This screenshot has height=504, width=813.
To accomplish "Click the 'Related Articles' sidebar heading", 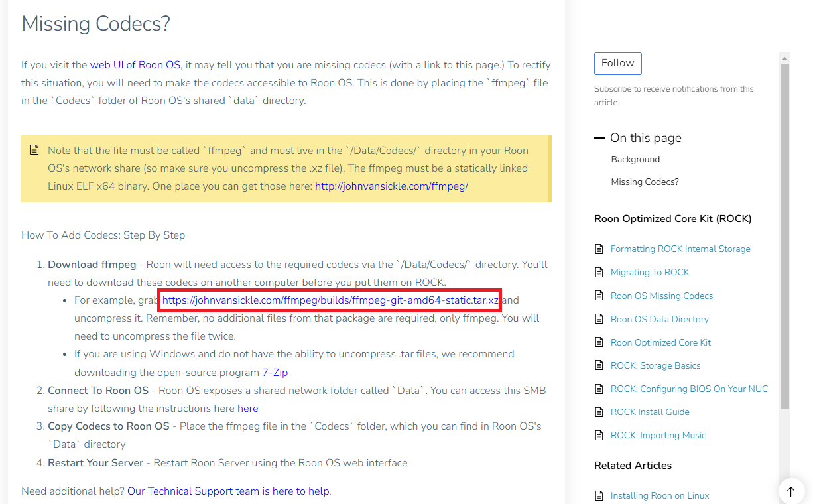I will click(x=633, y=466).
